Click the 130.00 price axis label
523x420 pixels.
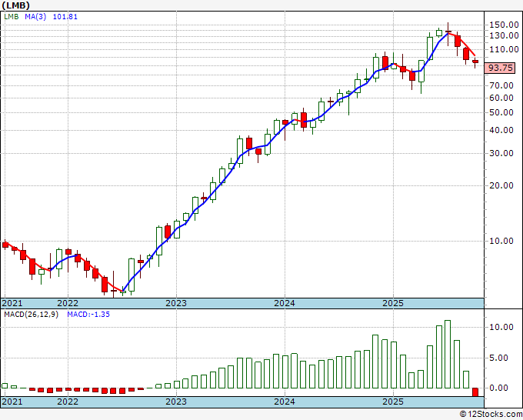coord(504,35)
